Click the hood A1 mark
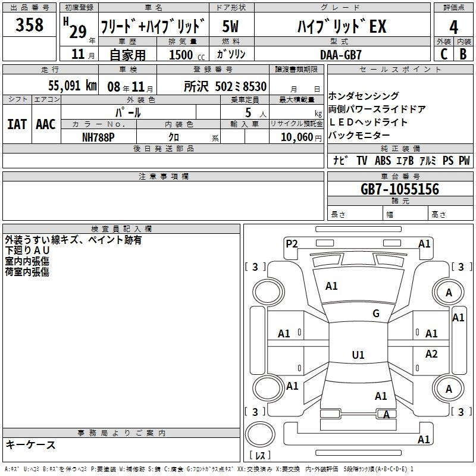 pos(331,286)
